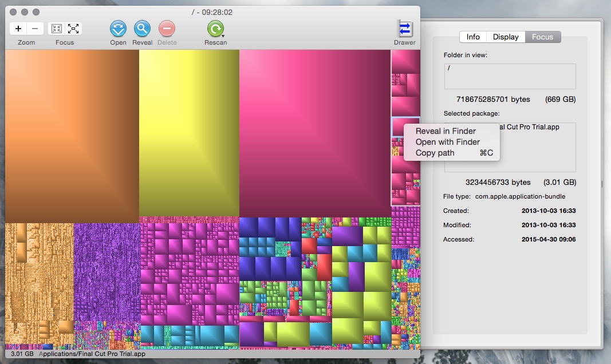The image size is (611, 364).
Task: Rescan using the green circular arrow icon
Action: pyautogui.click(x=215, y=29)
